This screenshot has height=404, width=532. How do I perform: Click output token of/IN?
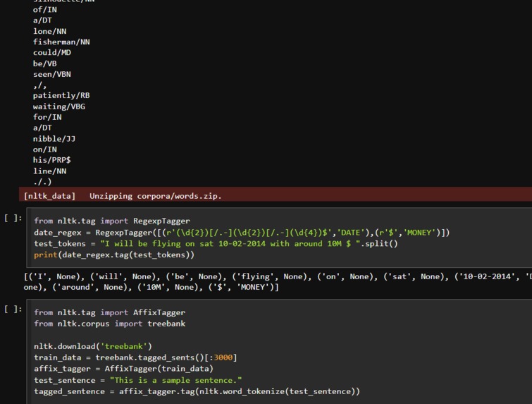[x=45, y=10]
